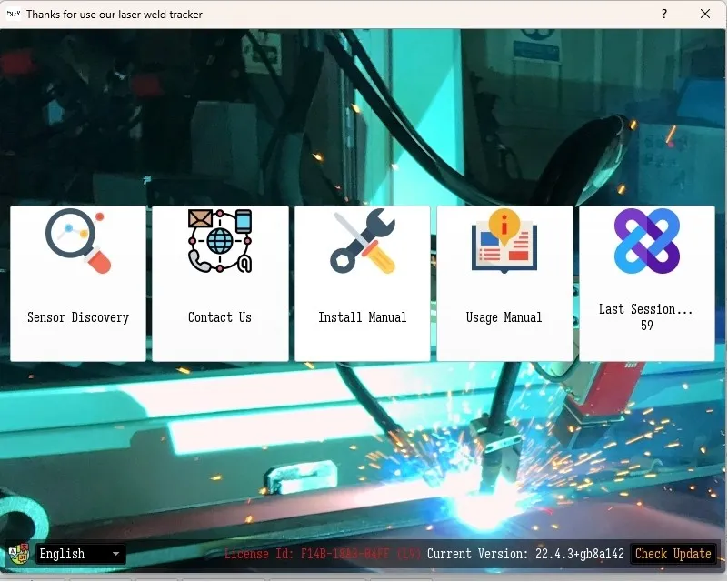This screenshot has width=728, height=582.
Task: Click the Contact Us globe icon
Action: [220, 241]
